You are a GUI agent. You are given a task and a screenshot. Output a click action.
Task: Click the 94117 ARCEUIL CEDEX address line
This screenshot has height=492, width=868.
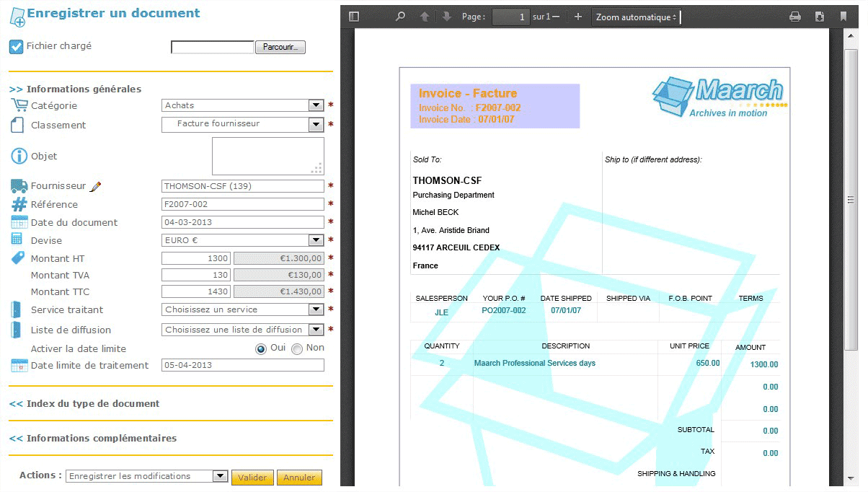coord(456,247)
